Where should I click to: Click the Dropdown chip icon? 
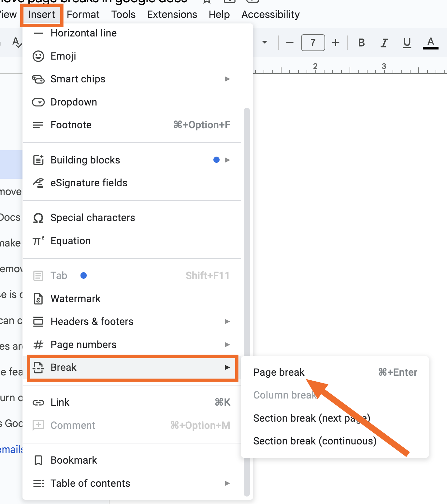click(38, 102)
